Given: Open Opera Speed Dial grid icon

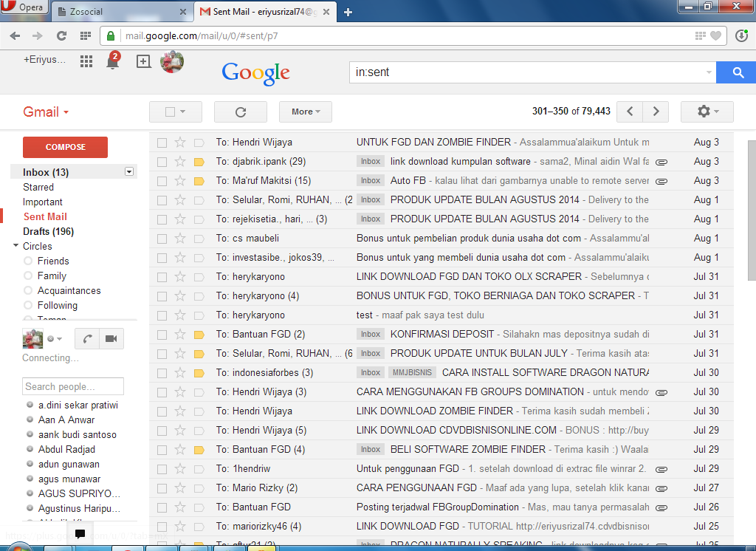Looking at the screenshot, I should click(86, 35).
